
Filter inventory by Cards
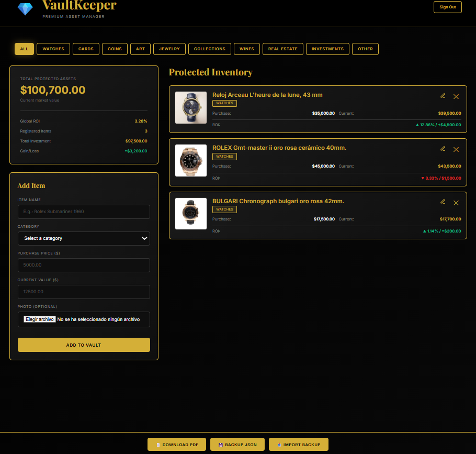pyautogui.click(x=86, y=49)
